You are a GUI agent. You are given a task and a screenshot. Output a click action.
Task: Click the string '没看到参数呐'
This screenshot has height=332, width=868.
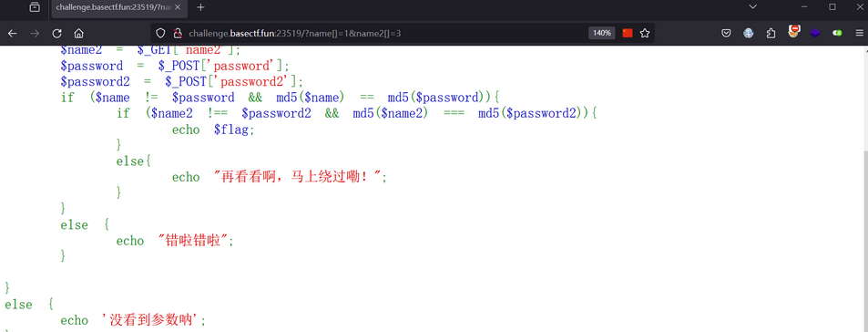tap(150, 320)
